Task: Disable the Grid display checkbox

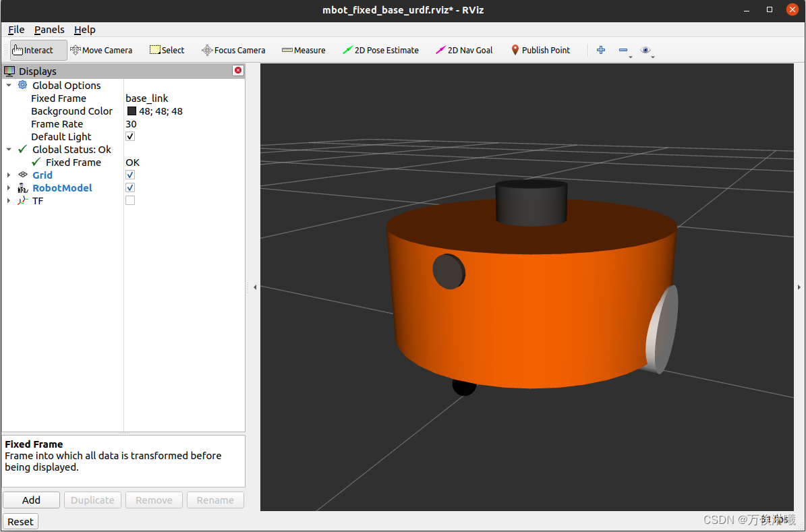Action: [130, 175]
